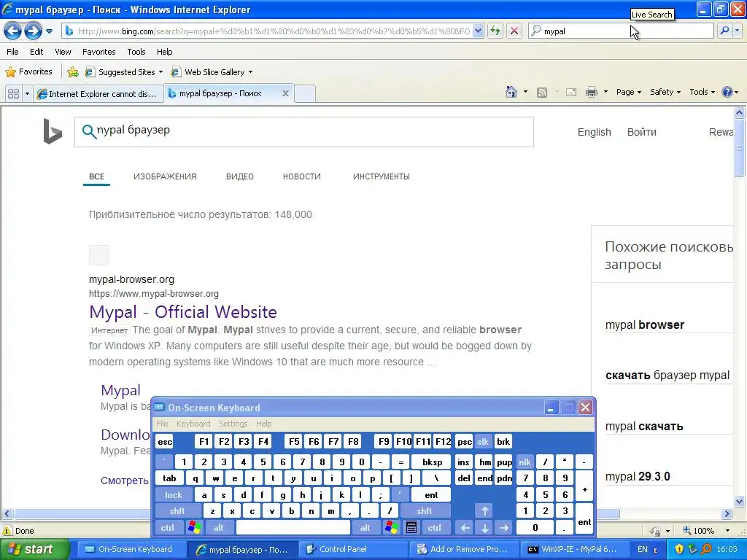Click the Favorites star button
The height and width of the screenshot is (560, 747).
click(x=28, y=72)
